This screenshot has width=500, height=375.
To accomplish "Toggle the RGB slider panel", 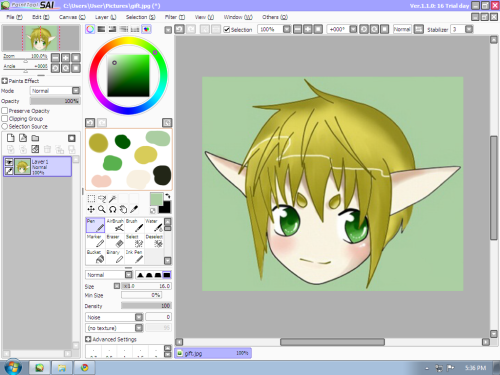I will (101, 29).
